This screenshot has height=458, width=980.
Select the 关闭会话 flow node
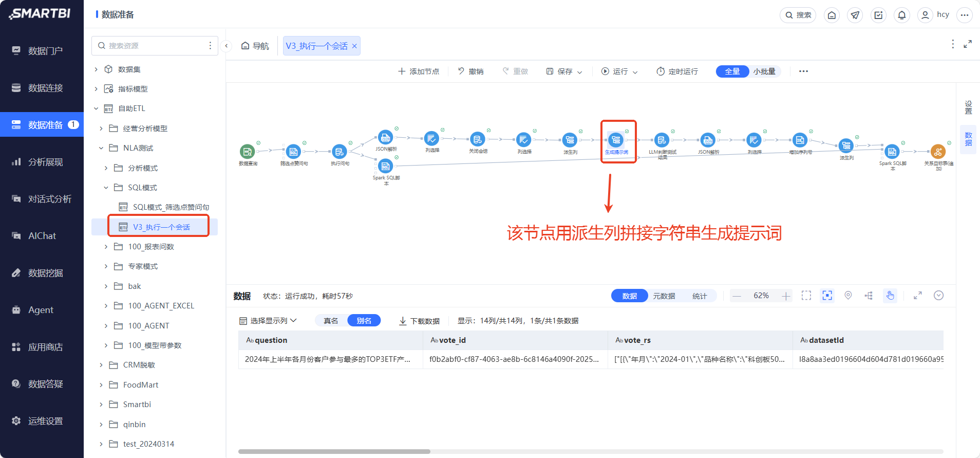pos(477,139)
